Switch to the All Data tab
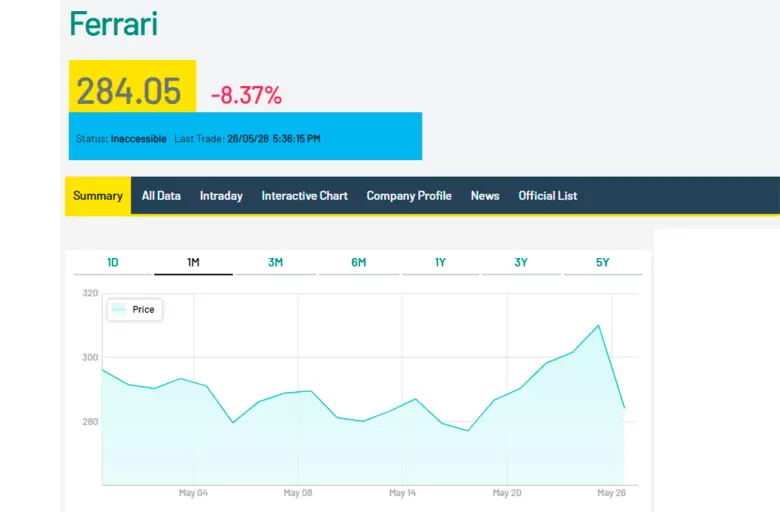780x520 pixels. [x=161, y=196]
